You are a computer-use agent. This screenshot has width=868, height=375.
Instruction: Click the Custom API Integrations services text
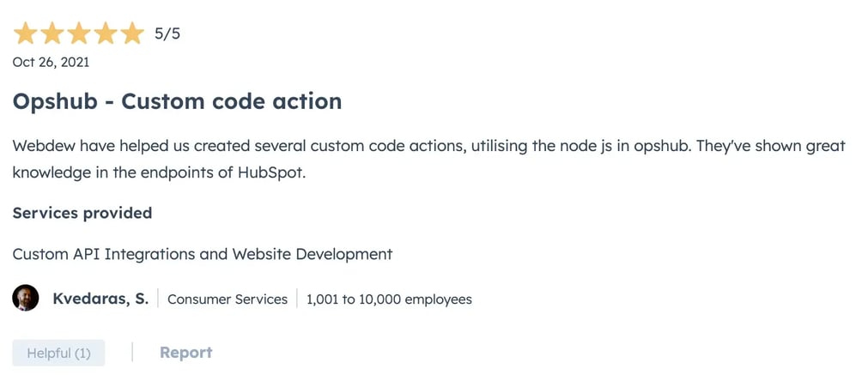tap(202, 254)
